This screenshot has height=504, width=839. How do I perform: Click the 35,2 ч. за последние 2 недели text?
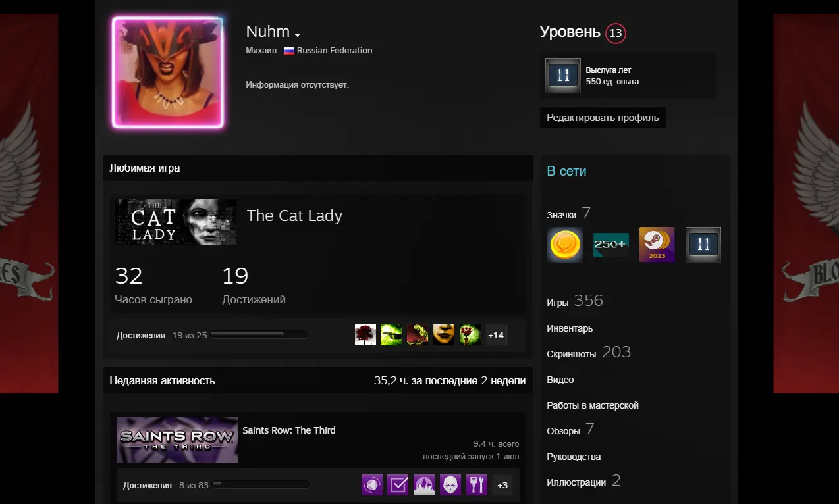click(450, 380)
